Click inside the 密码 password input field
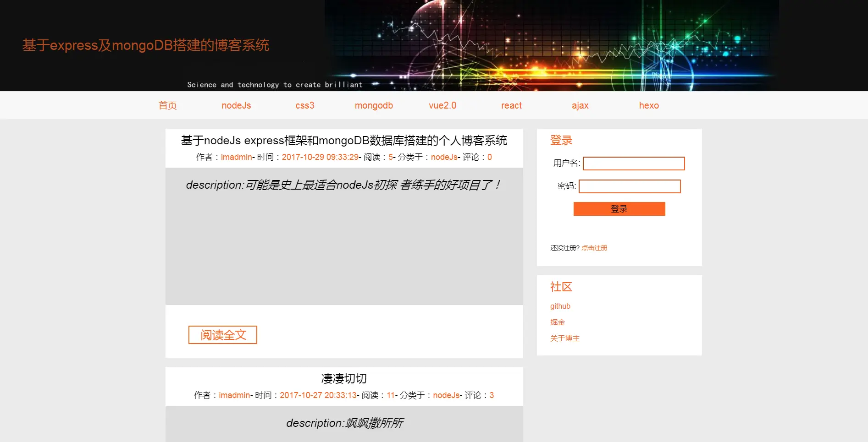 tap(630, 186)
